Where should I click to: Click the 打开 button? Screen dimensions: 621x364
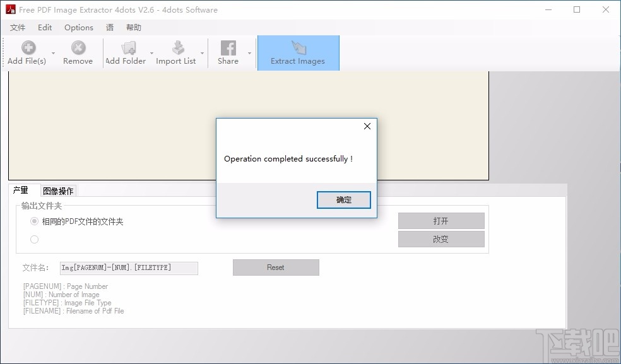pos(441,221)
